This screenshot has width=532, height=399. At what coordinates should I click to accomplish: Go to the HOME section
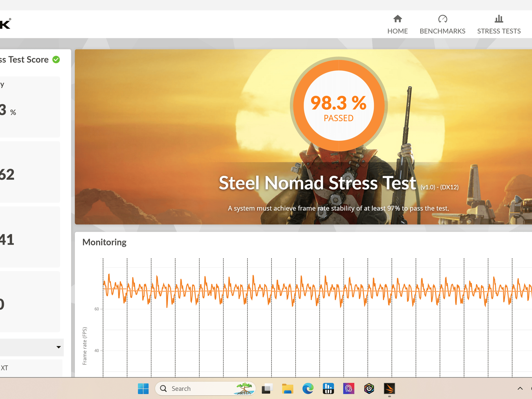pyautogui.click(x=397, y=25)
